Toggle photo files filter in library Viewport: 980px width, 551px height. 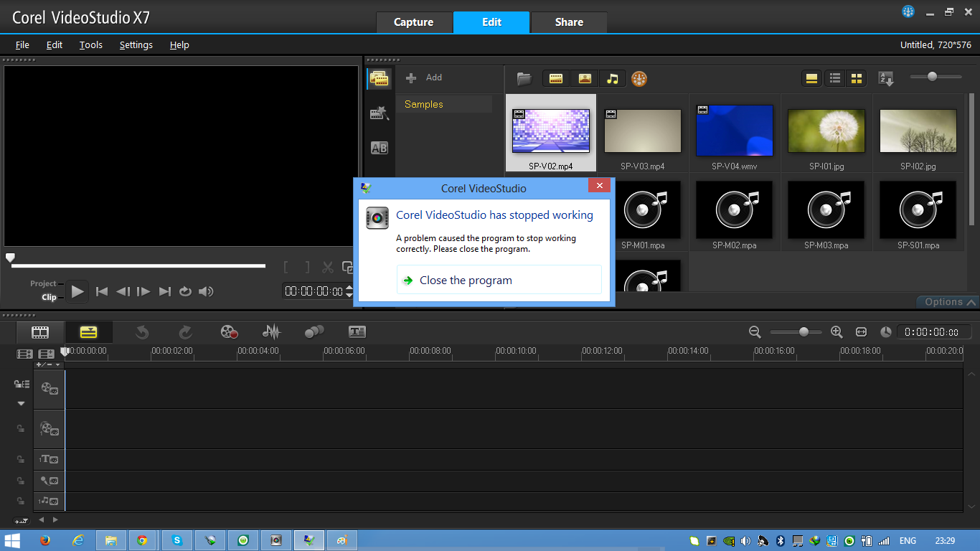pos(584,79)
